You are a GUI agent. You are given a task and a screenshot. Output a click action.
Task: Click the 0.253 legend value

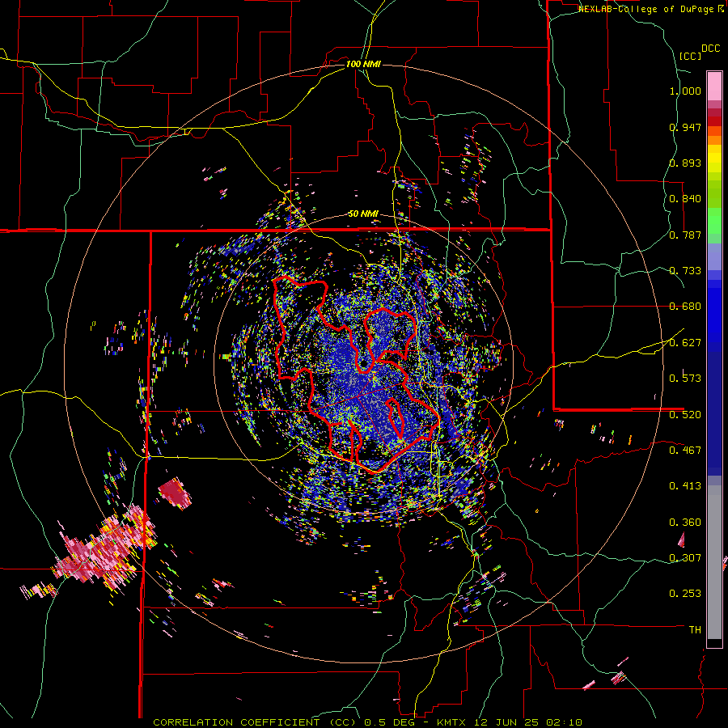(x=685, y=594)
